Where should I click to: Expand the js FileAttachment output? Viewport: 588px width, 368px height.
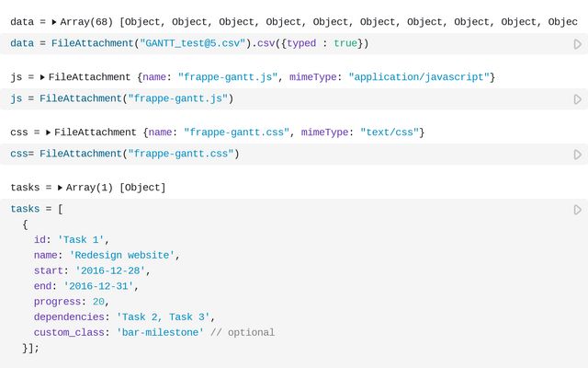tap(42, 77)
